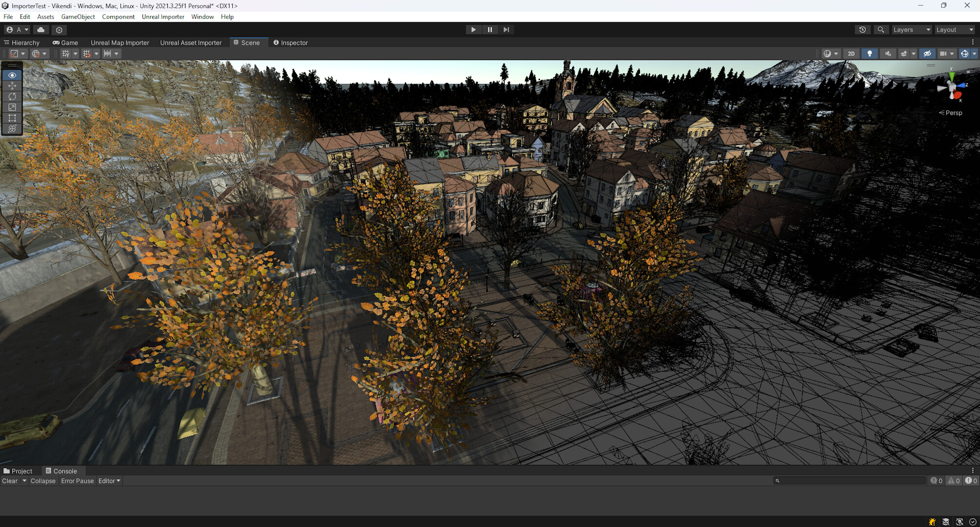This screenshot has width=980, height=527.
Task: Click the Clear button in the Console
Action: pos(10,481)
